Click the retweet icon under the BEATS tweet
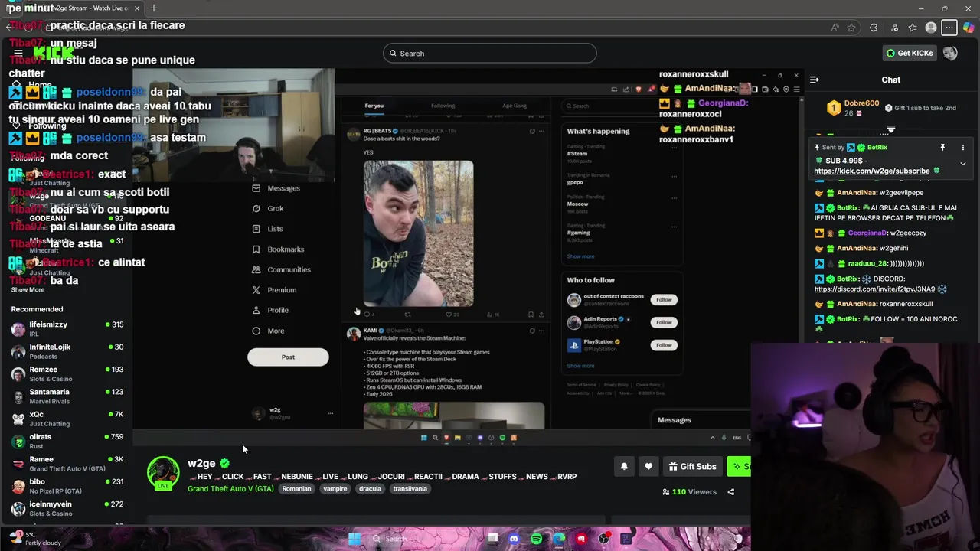 pos(408,314)
